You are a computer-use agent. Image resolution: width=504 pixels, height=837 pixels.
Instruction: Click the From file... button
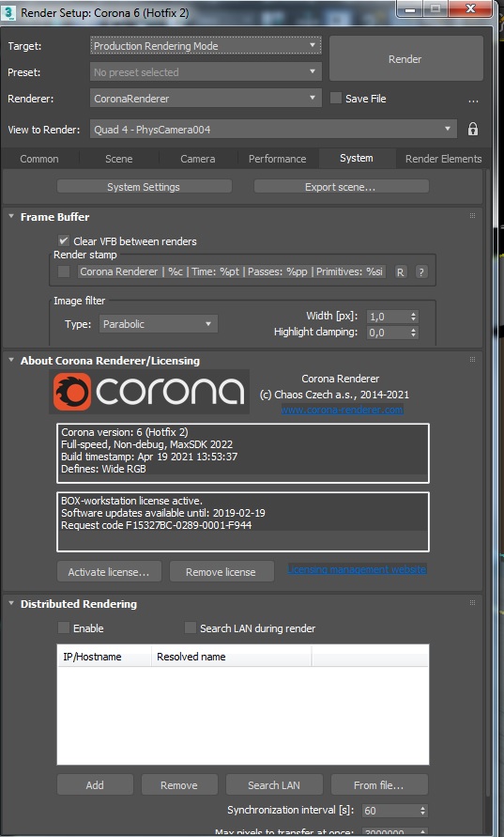[379, 784]
